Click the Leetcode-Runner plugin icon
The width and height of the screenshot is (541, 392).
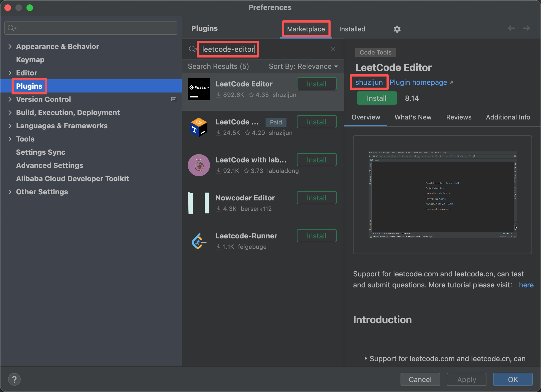pyautogui.click(x=199, y=241)
